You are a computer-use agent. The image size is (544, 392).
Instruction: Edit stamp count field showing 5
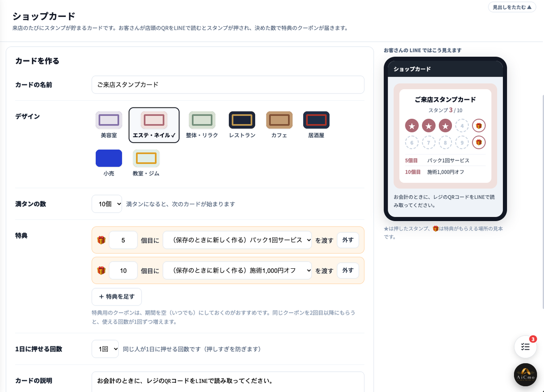123,240
